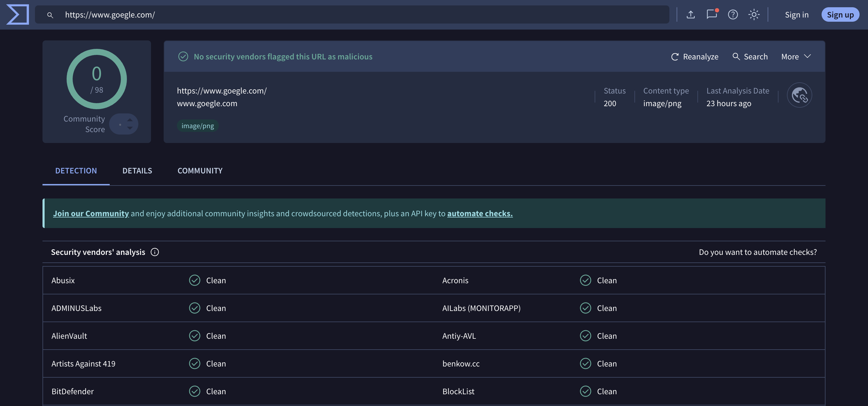
Task: Open the automate checks link in banner
Action: click(480, 214)
